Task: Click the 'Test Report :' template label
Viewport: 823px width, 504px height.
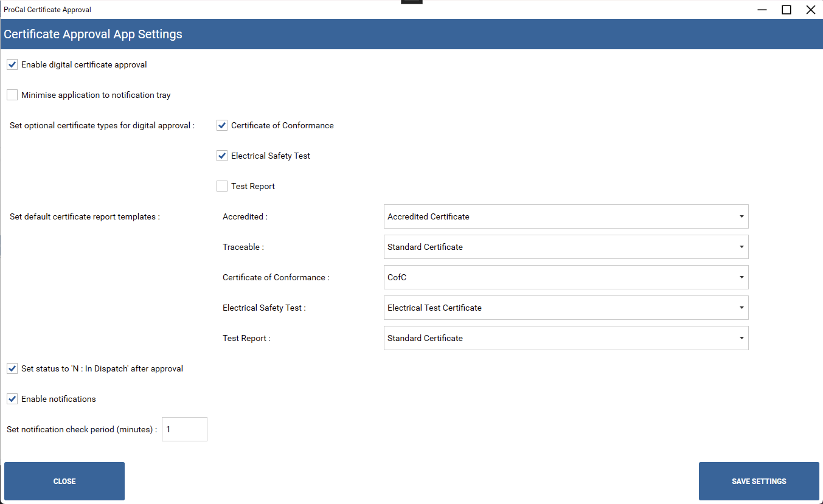Action: click(x=246, y=338)
